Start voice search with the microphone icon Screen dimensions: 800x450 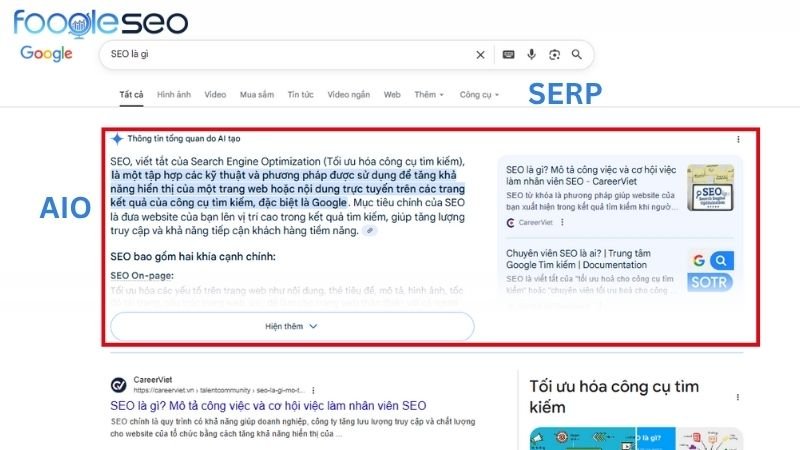click(531, 54)
